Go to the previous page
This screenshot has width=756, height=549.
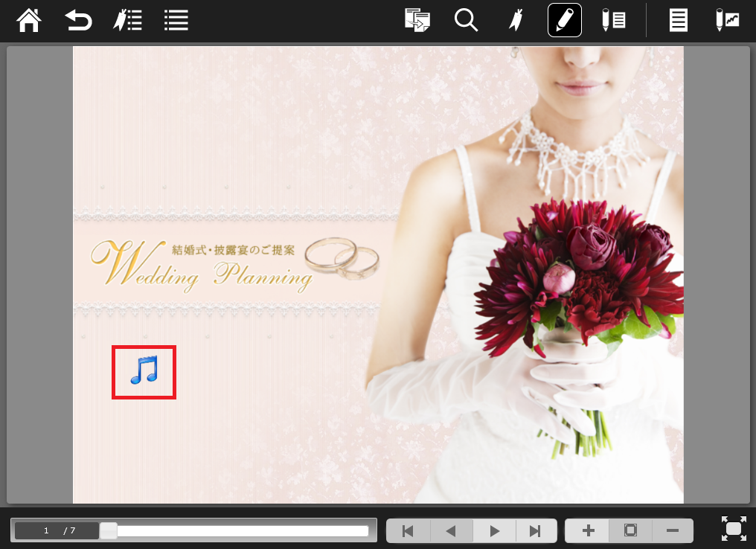tap(450, 530)
